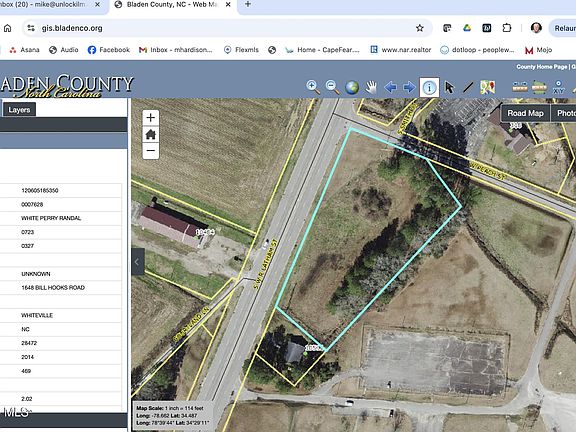
Task: Go to previous map extent arrow
Action: click(x=390, y=87)
